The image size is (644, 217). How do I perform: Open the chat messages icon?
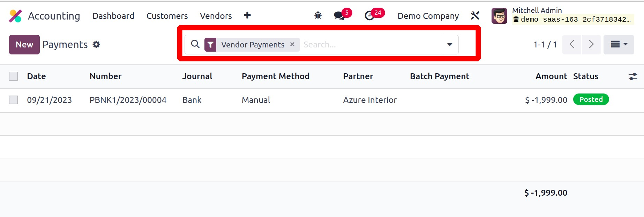339,16
